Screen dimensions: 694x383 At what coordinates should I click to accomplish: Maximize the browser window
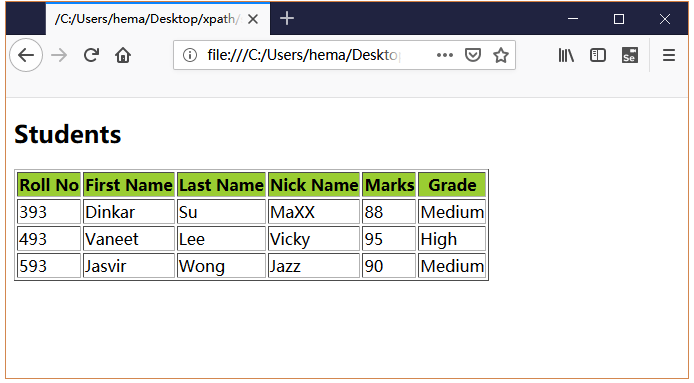[619, 19]
